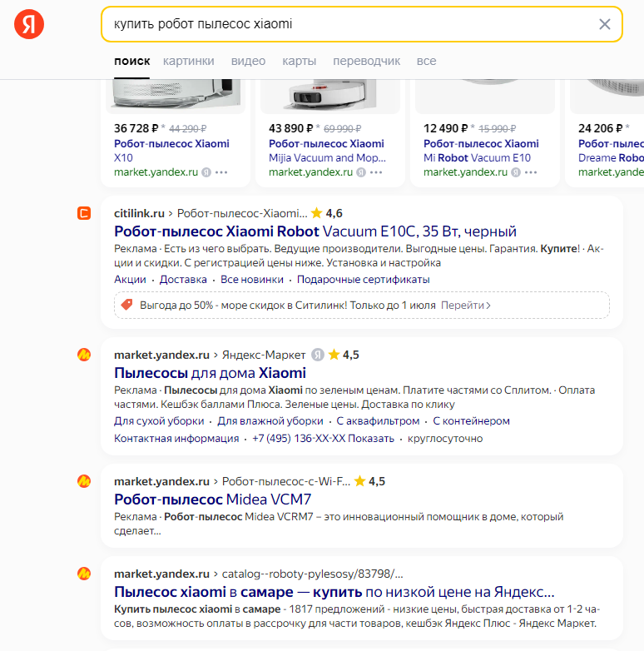Open С аквафильтром sitelink
The width and height of the screenshot is (644, 651).
(x=378, y=421)
